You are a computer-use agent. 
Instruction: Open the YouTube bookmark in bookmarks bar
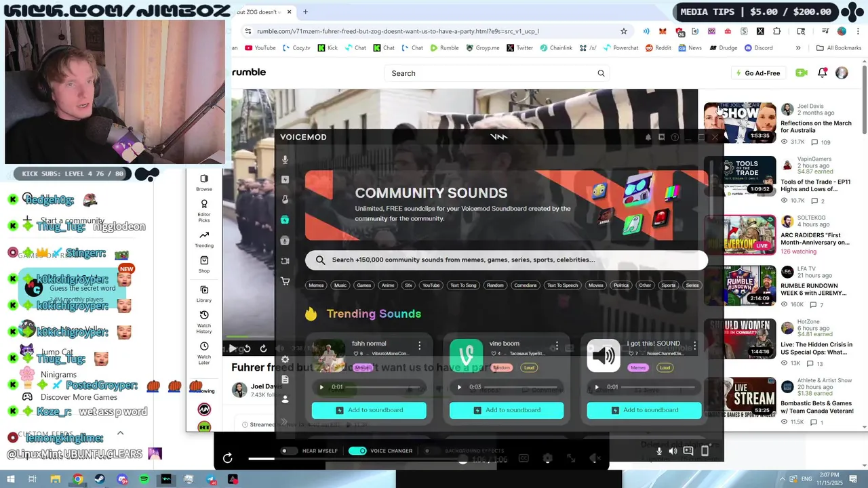point(260,48)
